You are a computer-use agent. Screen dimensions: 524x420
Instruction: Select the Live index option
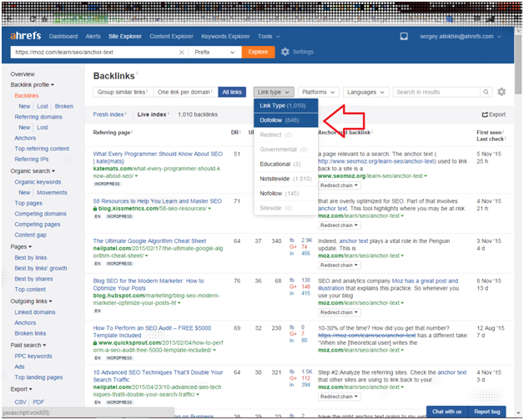(152, 114)
